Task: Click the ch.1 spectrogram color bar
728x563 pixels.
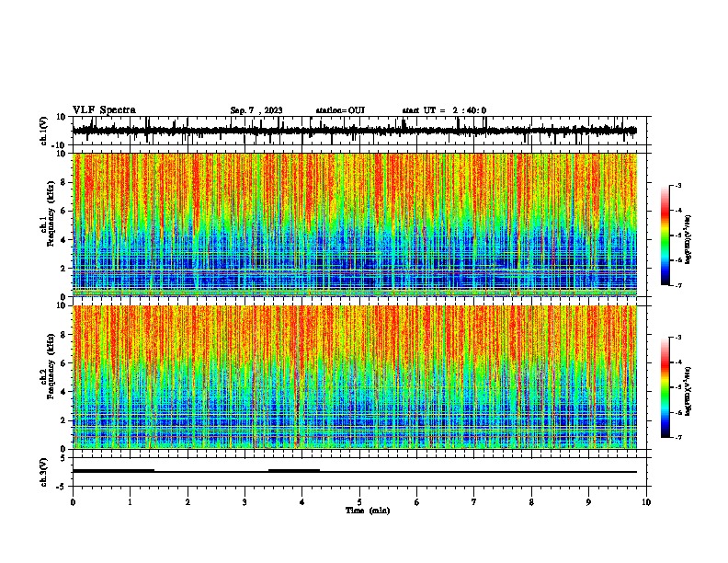Action: [x=665, y=236]
